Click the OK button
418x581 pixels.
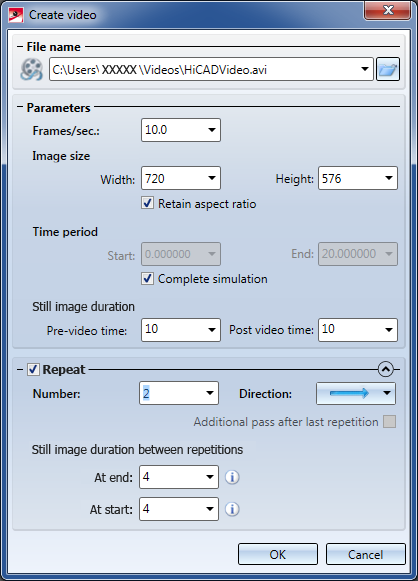[x=278, y=554]
